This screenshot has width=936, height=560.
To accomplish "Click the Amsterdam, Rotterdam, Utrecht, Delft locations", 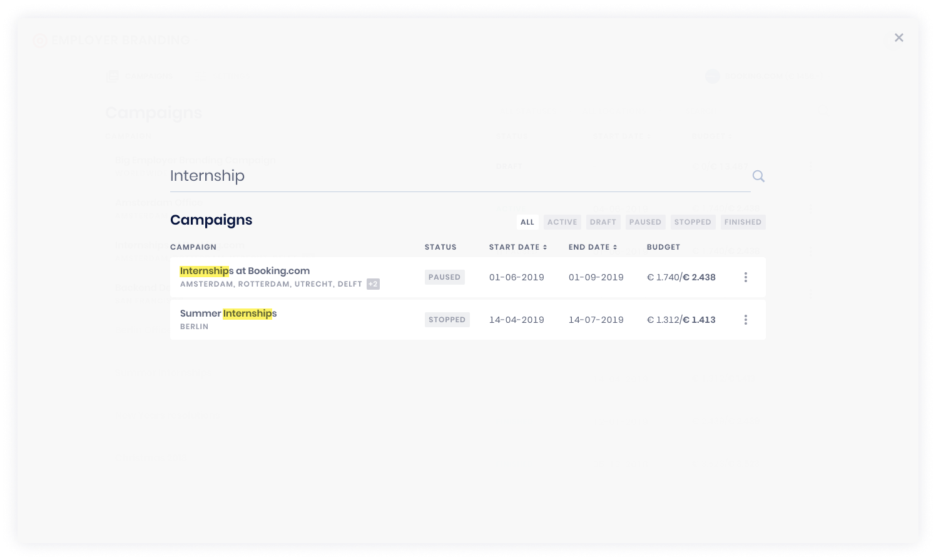I will (x=271, y=284).
